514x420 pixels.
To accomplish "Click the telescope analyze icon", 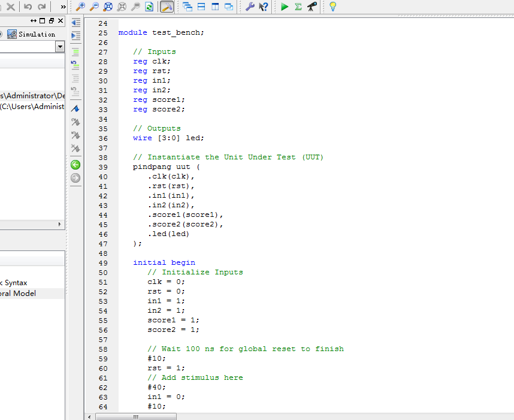I will [x=311, y=7].
